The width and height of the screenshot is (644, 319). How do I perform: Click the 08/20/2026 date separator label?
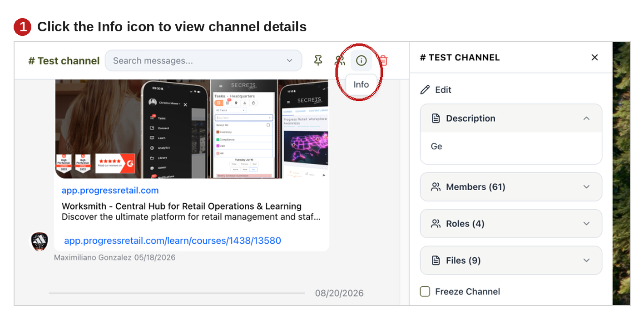pos(339,293)
